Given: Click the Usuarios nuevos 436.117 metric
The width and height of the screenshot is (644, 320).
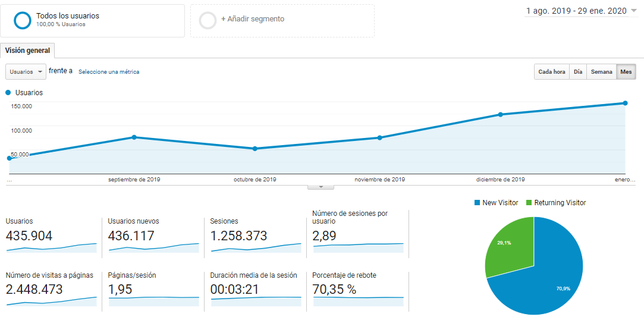Looking at the screenshot, I should (131, 236).
